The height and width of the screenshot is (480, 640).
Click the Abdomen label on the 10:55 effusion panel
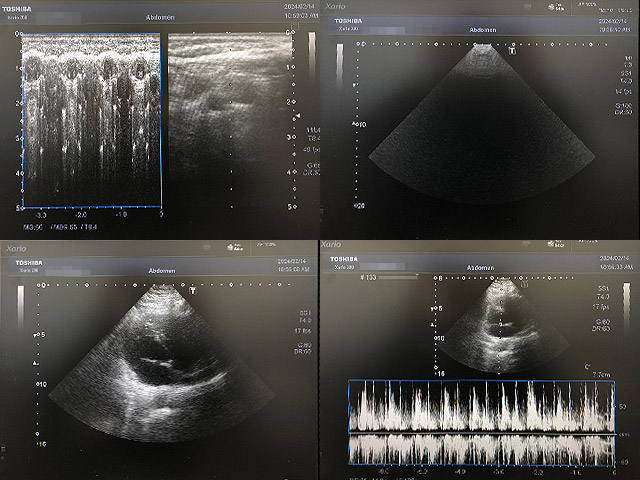162,271
